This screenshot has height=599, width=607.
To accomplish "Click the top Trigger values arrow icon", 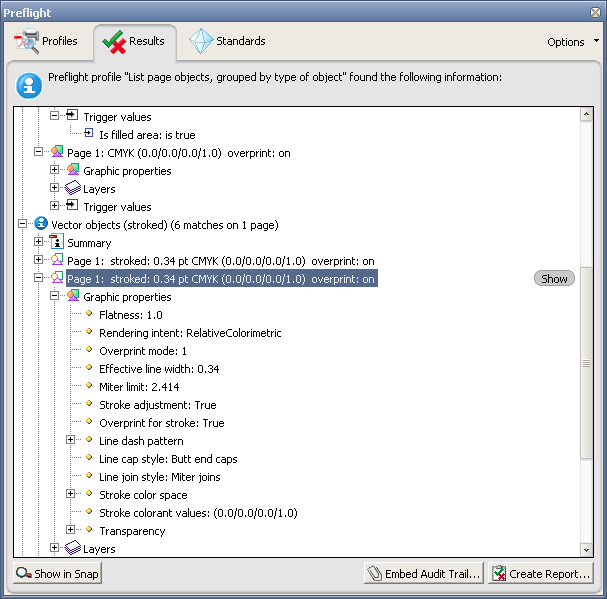I will pos(72,115).
